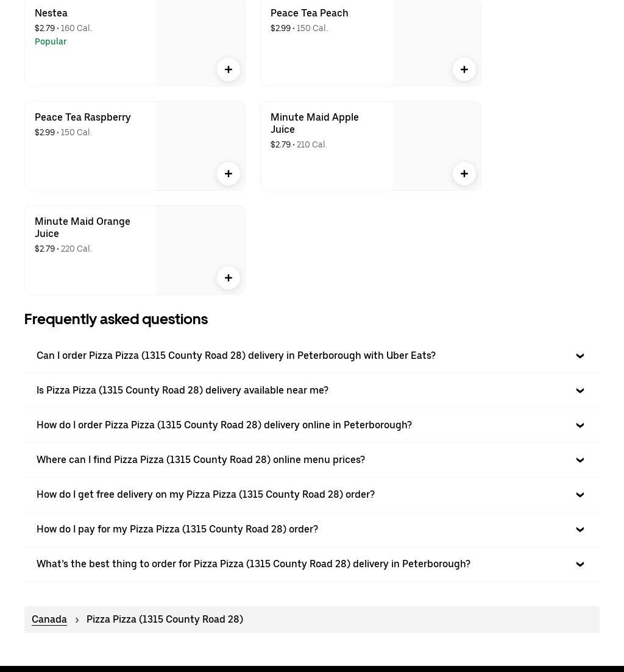Click Pizza Pizza (1315 County Road 28) breadcrumb
This screenshot has height=672, width=624.
165,619
